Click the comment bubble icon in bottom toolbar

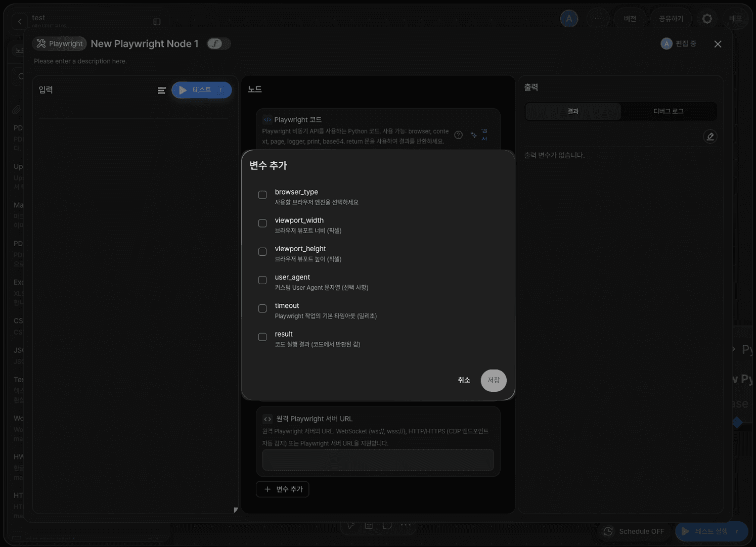[x=387, y=525]
